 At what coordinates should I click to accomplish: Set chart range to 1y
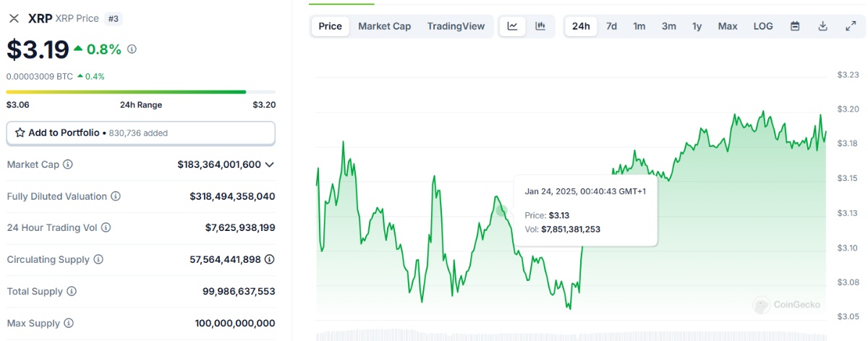pyautogui.click(x=697, y=26)
